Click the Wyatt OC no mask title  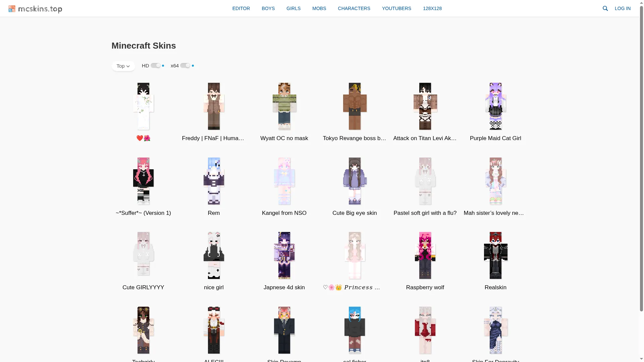click(x=284, y=138)
